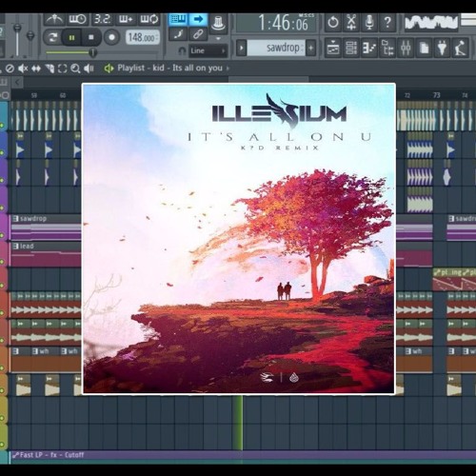Viewport: 476px width, 476px height.
Task: Open dropdown arrow below multilink knob
Action: click(218, 38)
